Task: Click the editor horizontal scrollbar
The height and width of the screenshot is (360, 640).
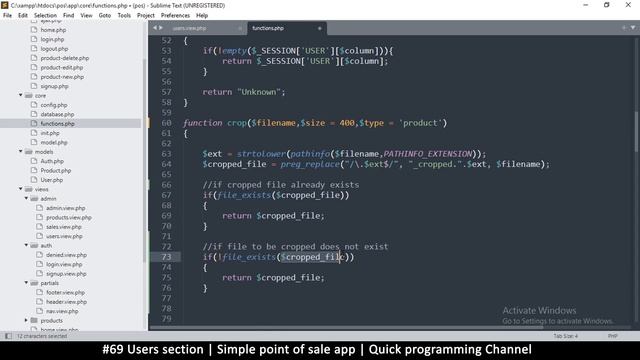Action: coord(347,327)
